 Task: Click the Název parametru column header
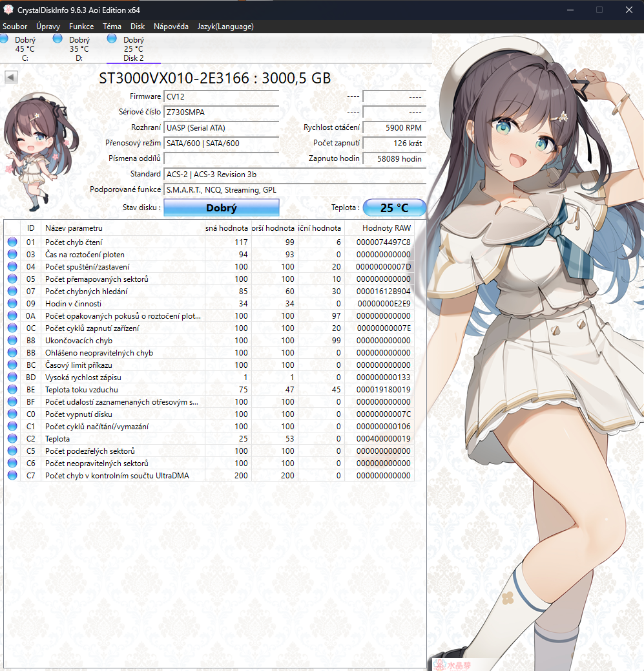pyautogui.click(x=123, y=228)
